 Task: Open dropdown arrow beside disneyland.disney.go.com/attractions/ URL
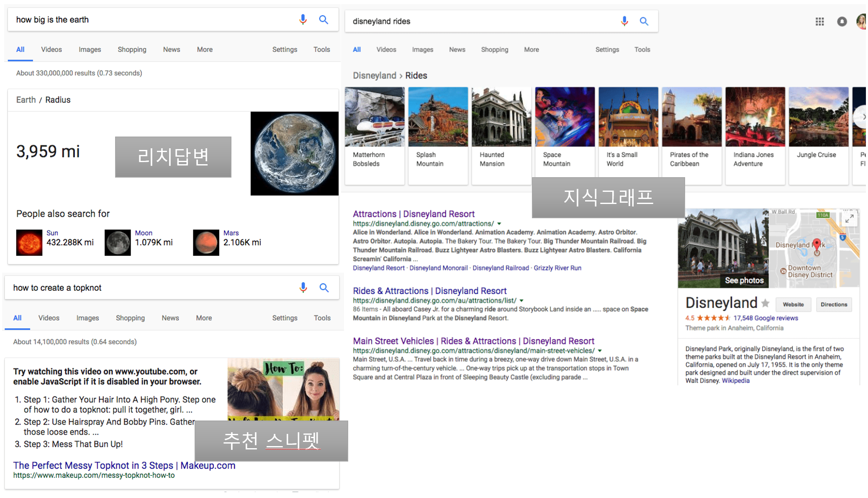[x=499, y=224]
